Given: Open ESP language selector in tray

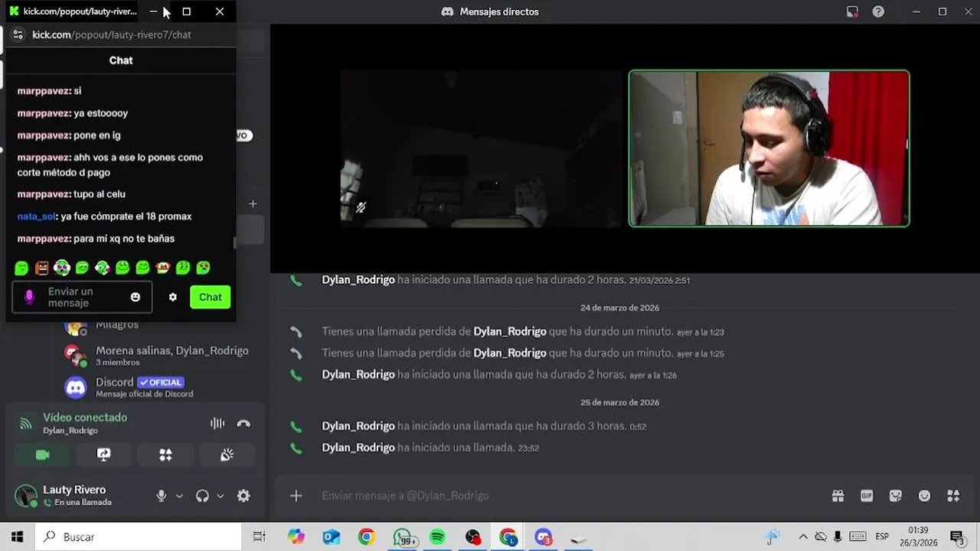Looking at the screenshot, I should pyautogui.click(x=882, y=537).
